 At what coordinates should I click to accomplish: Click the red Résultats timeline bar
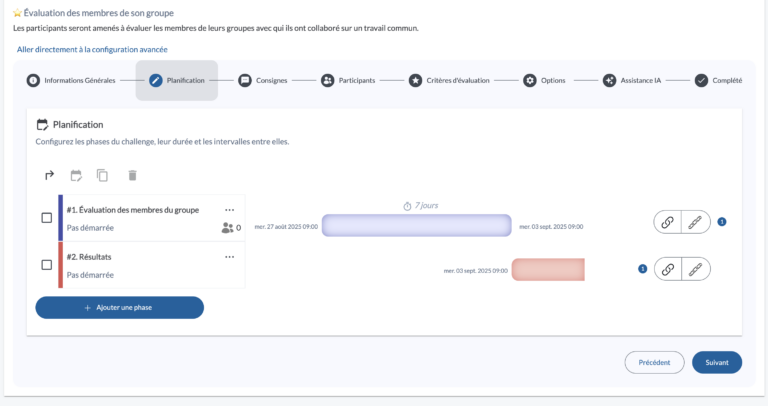coord(548,270)
